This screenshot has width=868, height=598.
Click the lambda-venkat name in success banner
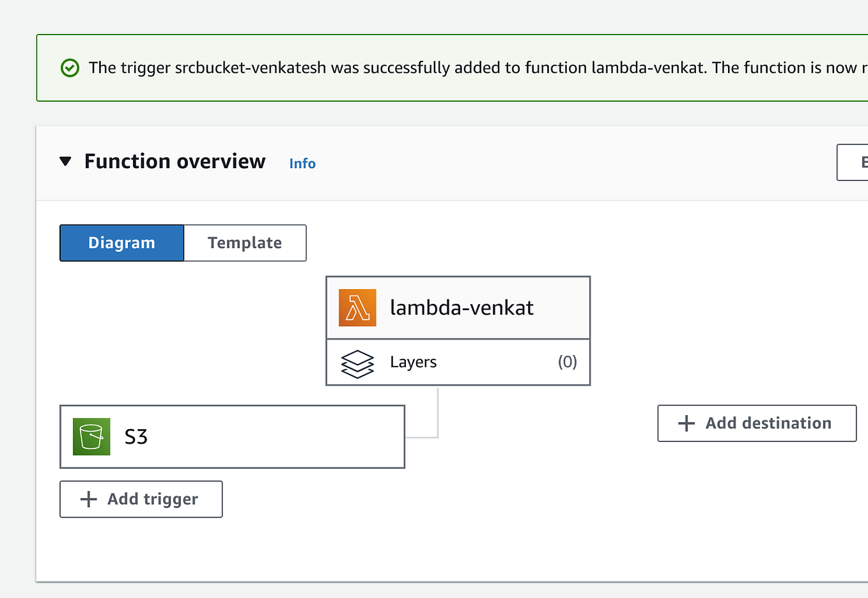pos(647,68)
